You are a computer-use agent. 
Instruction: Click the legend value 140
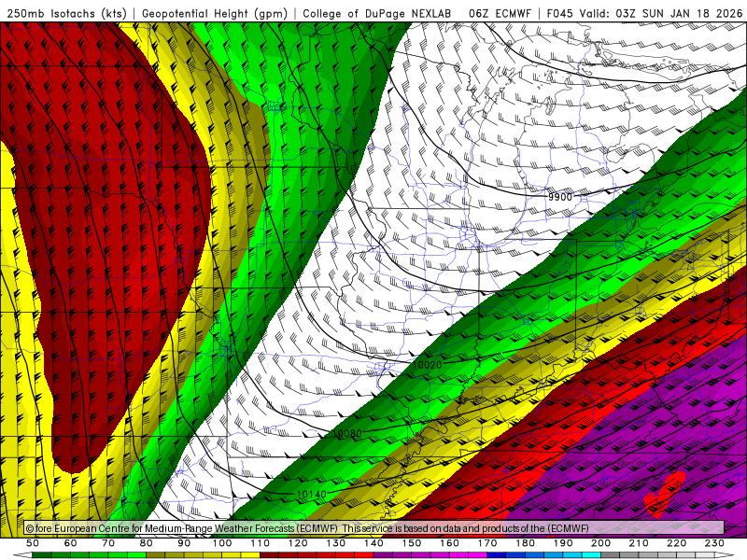pyautogui.click(x=373, y=543)
